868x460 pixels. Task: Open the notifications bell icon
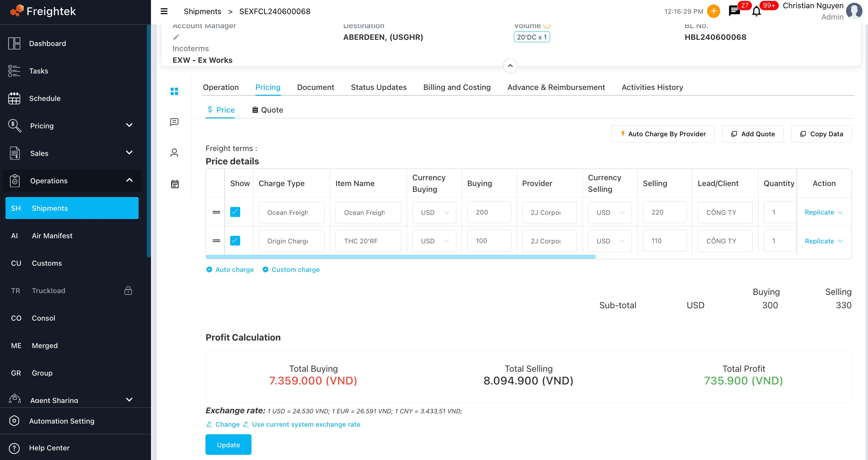[x=756, y=12]
